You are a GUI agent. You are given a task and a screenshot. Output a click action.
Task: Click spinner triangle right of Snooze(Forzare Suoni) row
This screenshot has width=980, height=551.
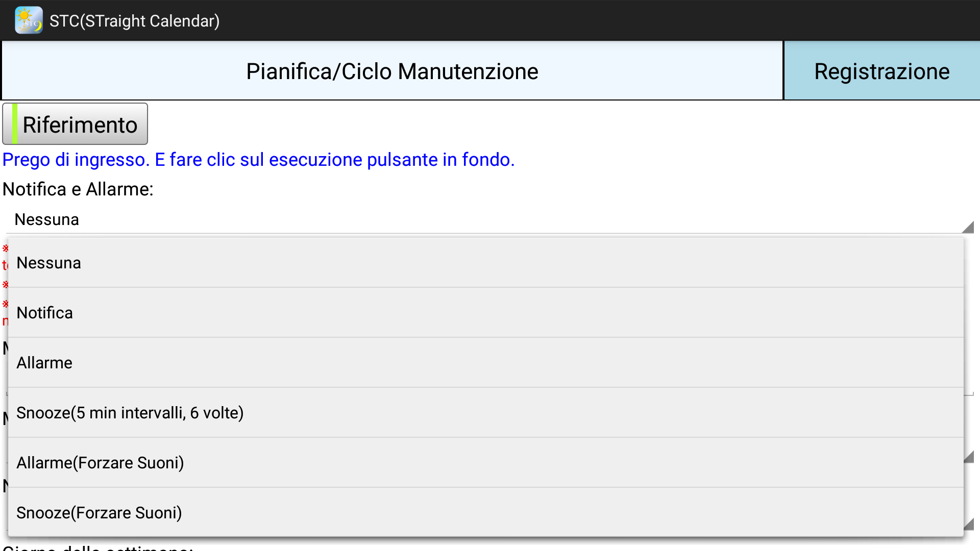point(969,524)
